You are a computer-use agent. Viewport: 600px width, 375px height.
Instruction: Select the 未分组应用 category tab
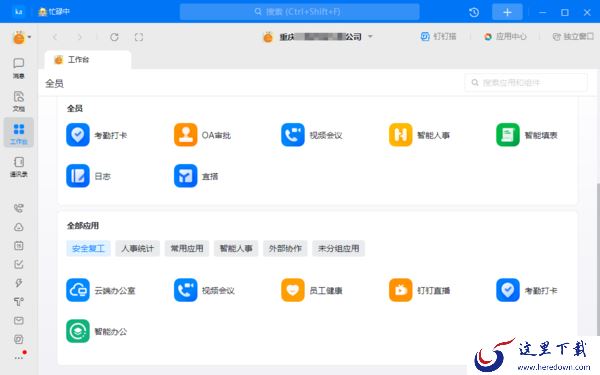pyautogui.click(x=339, y=248)
